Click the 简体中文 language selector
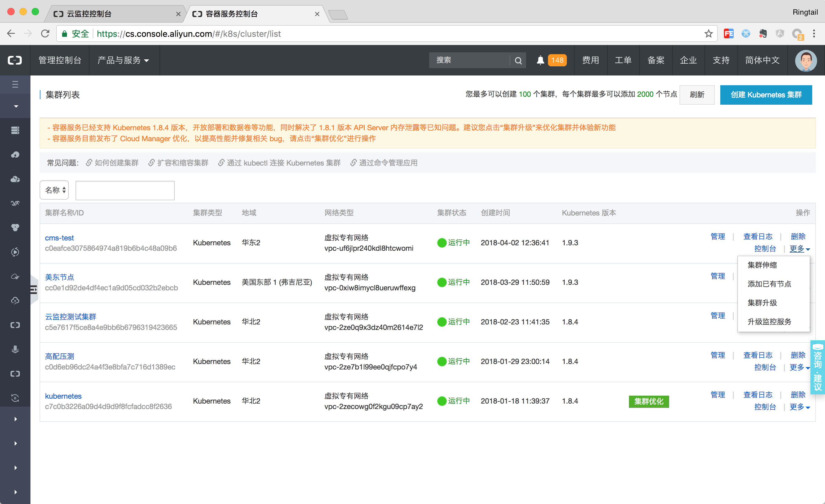The width and height of the screenshot is (825, 504). (762, 60)
